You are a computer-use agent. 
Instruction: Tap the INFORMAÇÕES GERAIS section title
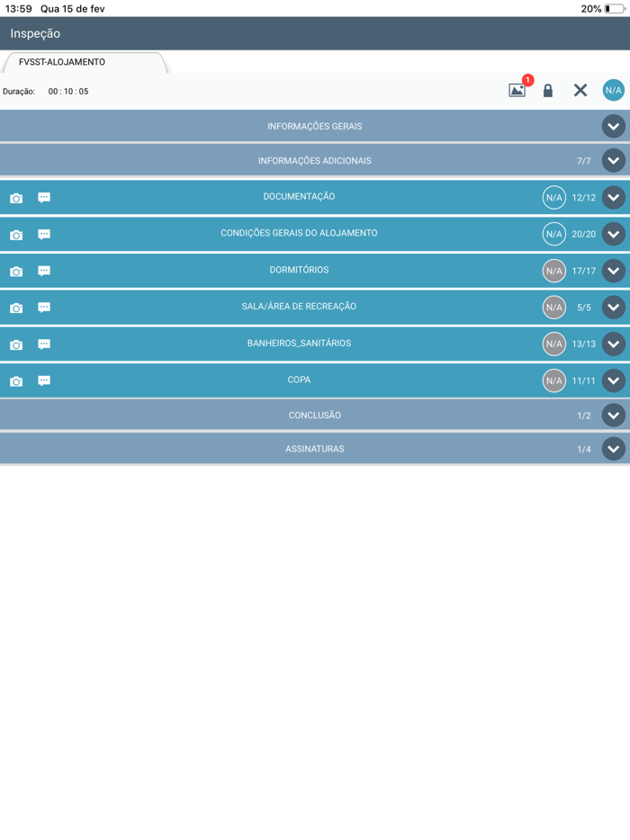coord(315,127)
